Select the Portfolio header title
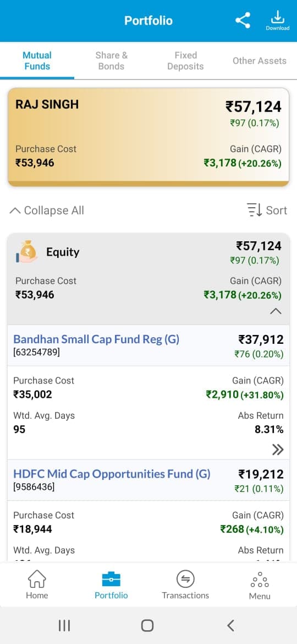 pos(148,20)
